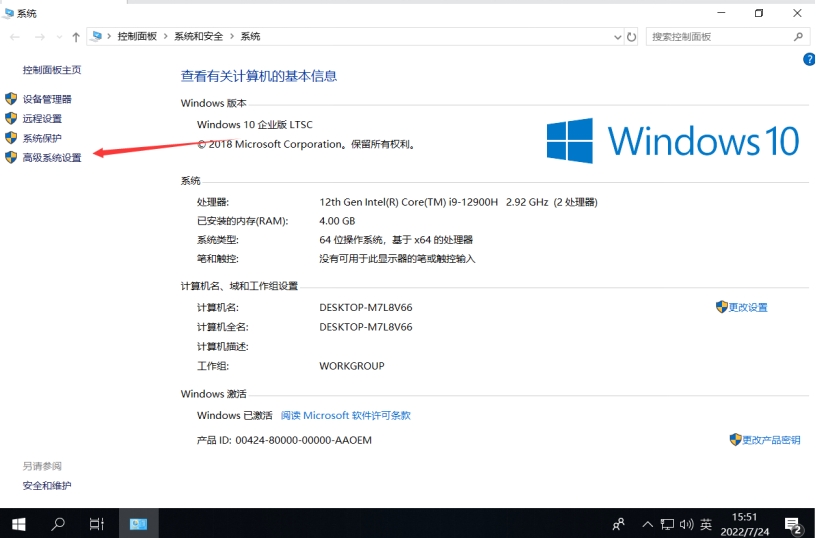
Task: Open 安全和维护 link at bottom left
Action: click(47, 486)
